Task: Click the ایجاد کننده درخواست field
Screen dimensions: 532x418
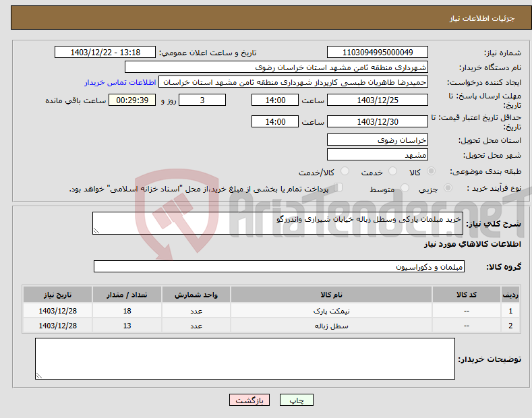Action: (x=293, y=82)
